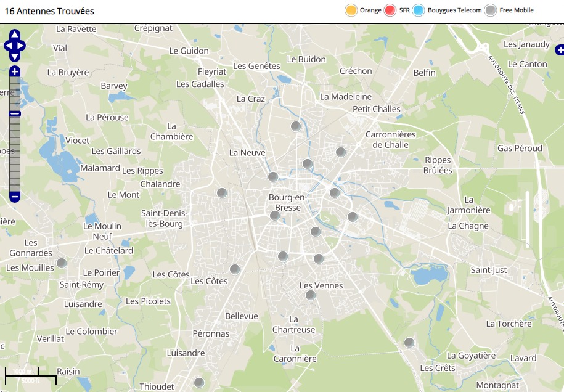Zoom in using the plus button
This screenshot has height=392, width=564.
tap(15, 72)
